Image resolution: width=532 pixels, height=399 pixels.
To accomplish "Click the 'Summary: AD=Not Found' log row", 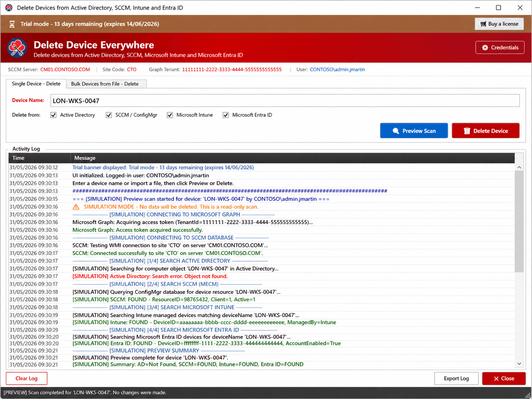I will [262, 364].
